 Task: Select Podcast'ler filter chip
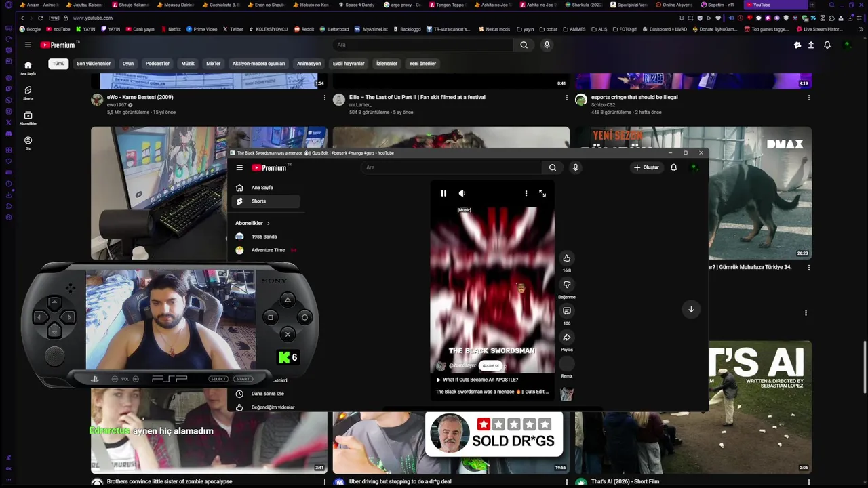[157, 64]
